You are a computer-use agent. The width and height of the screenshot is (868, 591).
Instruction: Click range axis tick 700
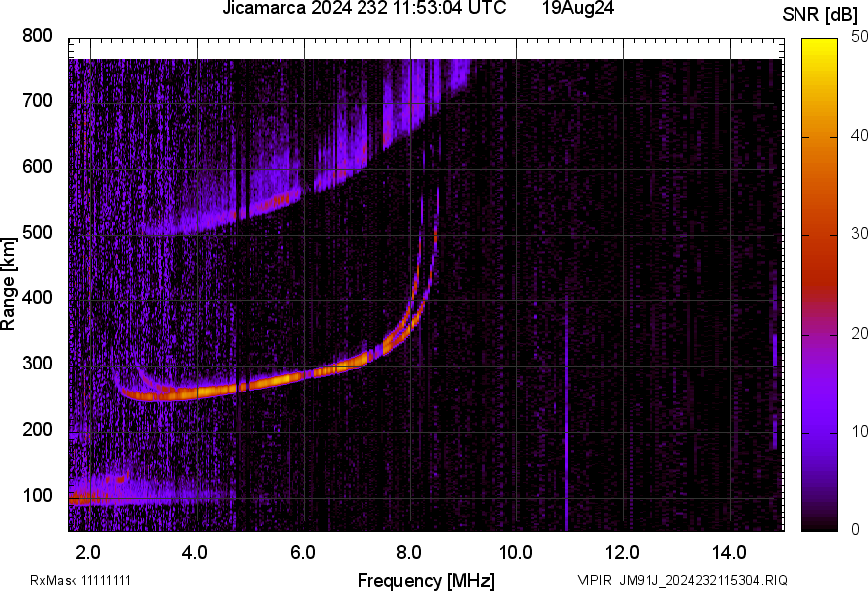pos(37,101)
